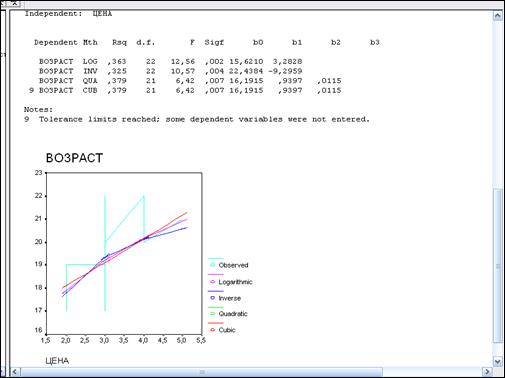Select the ЦЕНА x-axis label
Image resolution: width=505 pixels, height=378 pixels.
pyautogui.click(x=57, y=361)
